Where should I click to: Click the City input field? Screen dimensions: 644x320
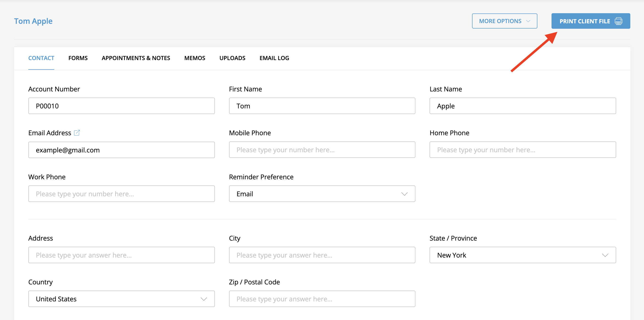(322, 255)
